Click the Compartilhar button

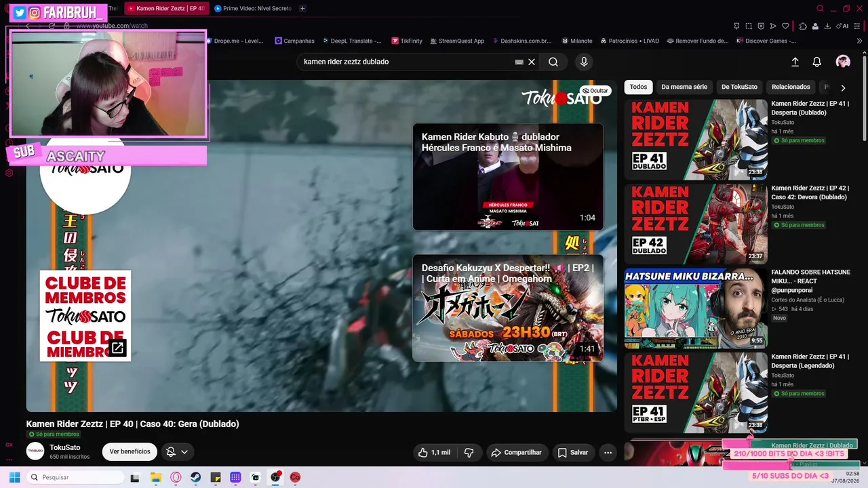click(517, 452)
